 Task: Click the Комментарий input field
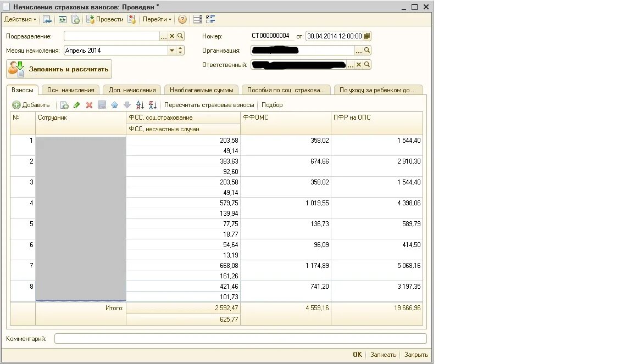pyautogui.click(x=241, y=339)
